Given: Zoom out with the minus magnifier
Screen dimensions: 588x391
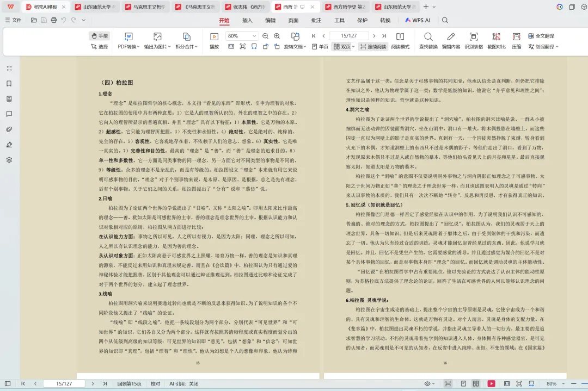Looking at the screenshot, I should (266, 36).
